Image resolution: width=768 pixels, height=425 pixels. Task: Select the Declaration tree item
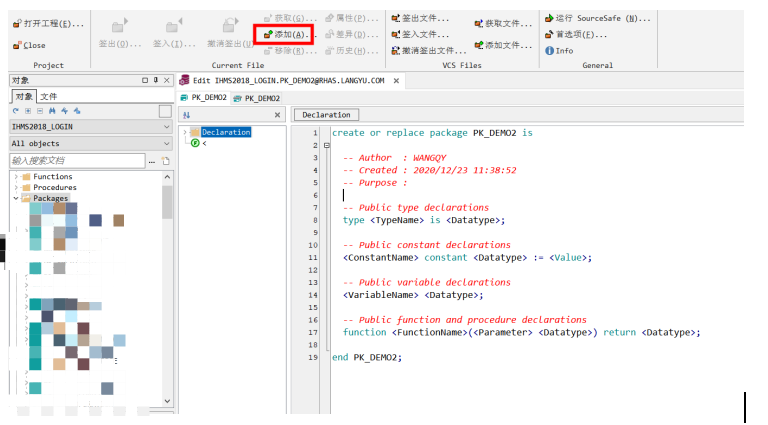[x=226, y=132]
